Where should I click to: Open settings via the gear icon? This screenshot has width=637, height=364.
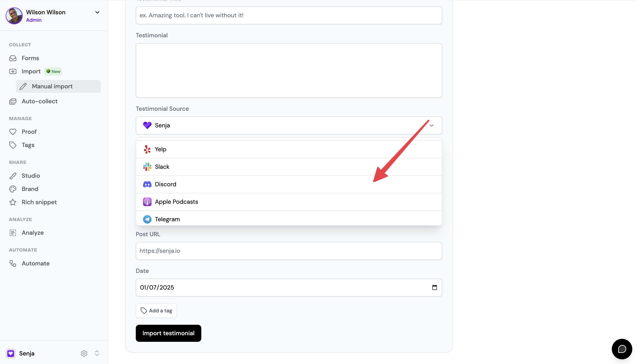[84, 353]
